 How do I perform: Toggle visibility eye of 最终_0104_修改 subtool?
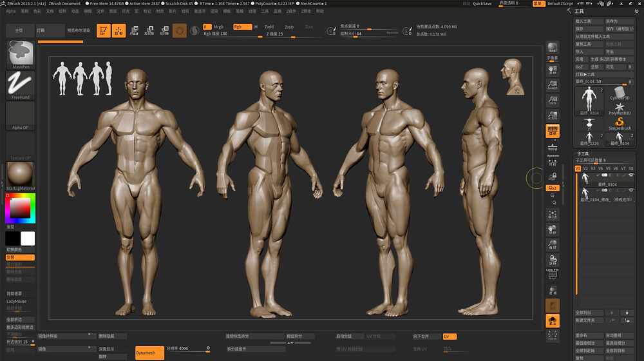pos(631,190)
